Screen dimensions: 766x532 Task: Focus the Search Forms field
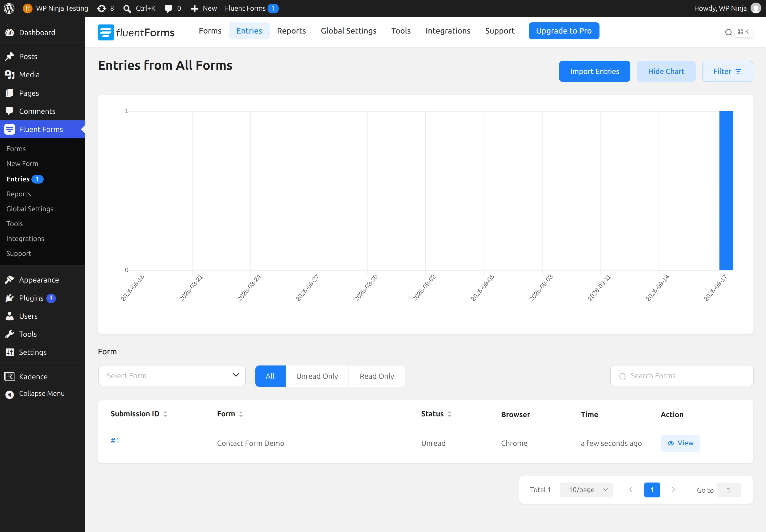682,376
